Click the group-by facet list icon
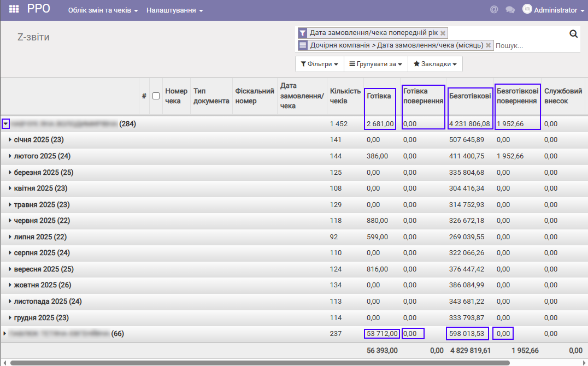 click(303, 45)
